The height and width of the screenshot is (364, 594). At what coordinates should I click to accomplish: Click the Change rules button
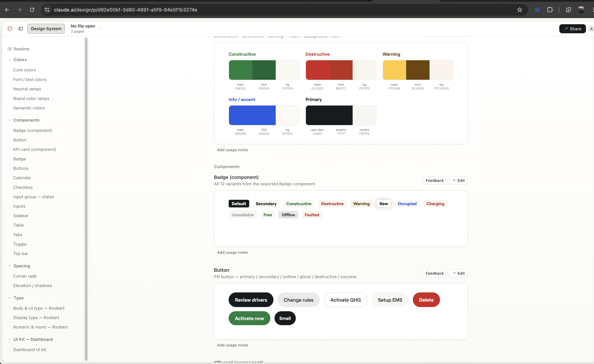[298, 300]
